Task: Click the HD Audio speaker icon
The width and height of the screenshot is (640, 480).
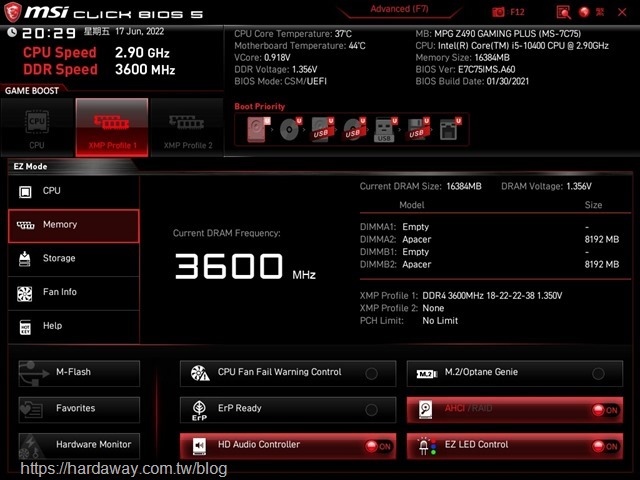Action: pyautogui.click(x=199, y=446)
